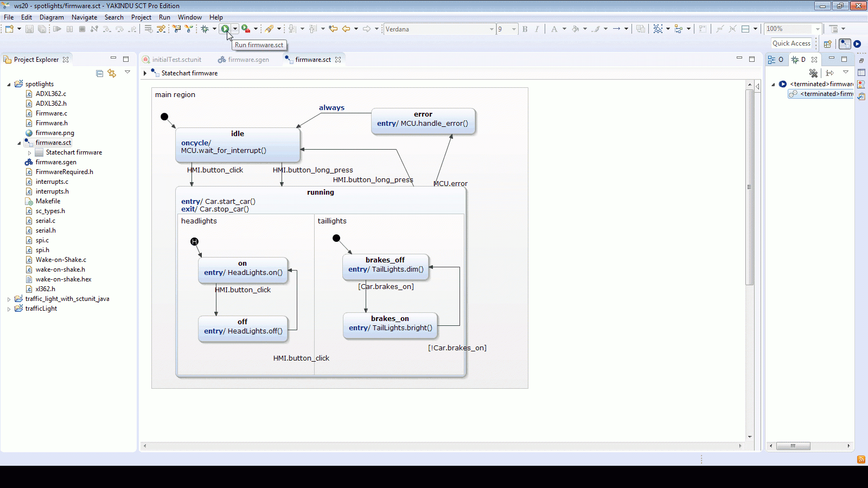Switch to the SC Simulation perspective icon
Screen dimensions: 868x488
[857, 44]
